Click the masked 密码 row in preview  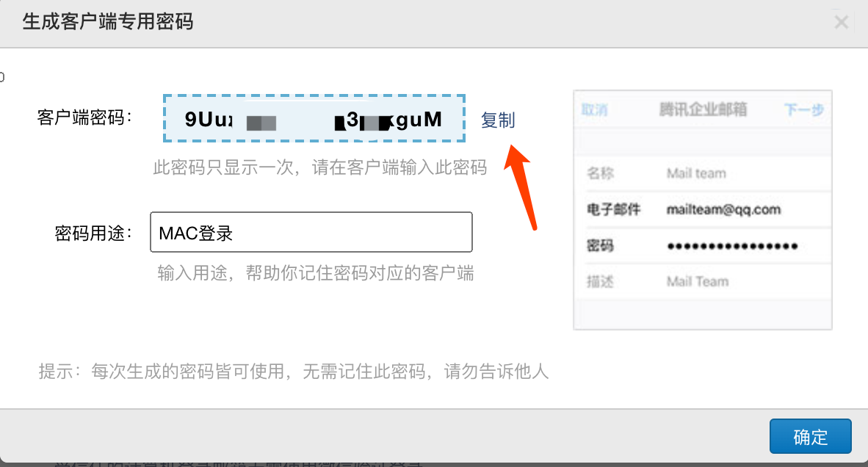703,246
